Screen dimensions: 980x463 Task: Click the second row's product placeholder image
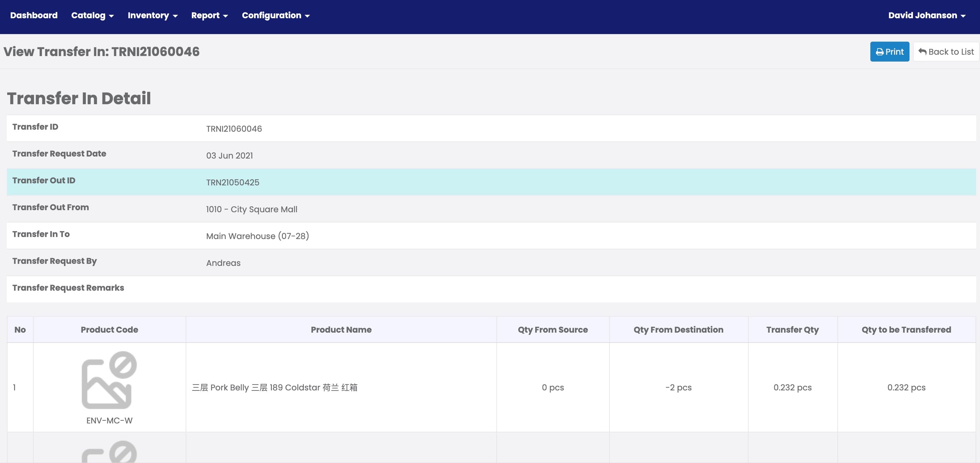click(x=109, y=452)
